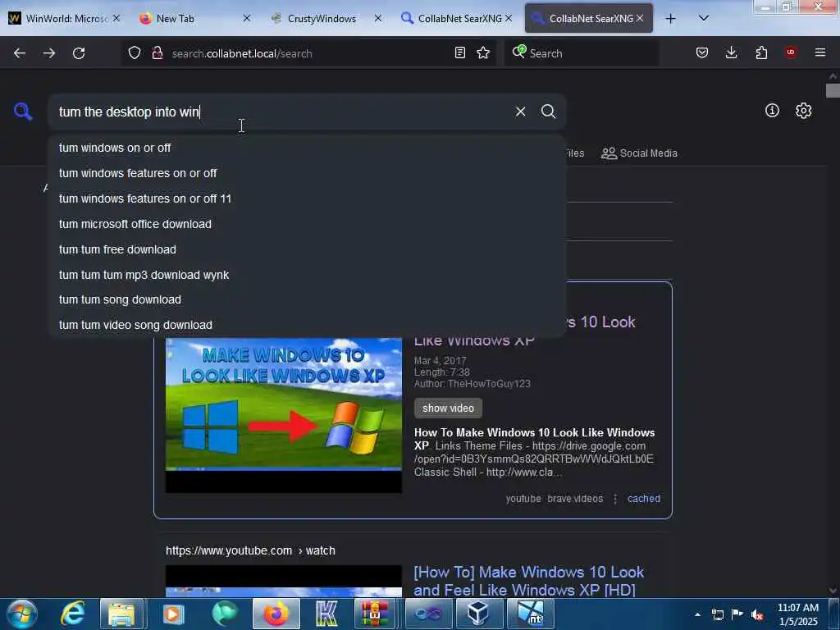Pick suggestion 'tum tum tum mp3 download wynk'
Viewport: 840px width, 630px height.
click(307, 275)
